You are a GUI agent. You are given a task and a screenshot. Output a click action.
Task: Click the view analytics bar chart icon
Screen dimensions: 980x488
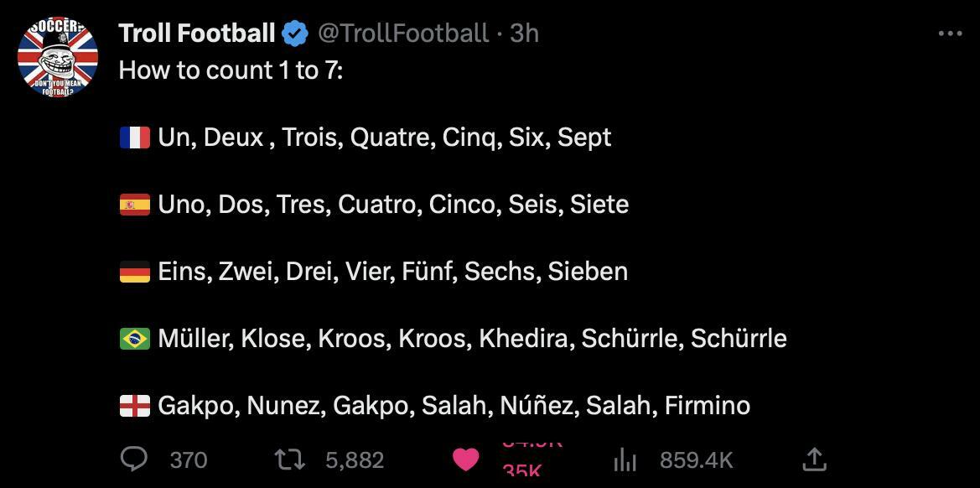(x=625, y=459)
